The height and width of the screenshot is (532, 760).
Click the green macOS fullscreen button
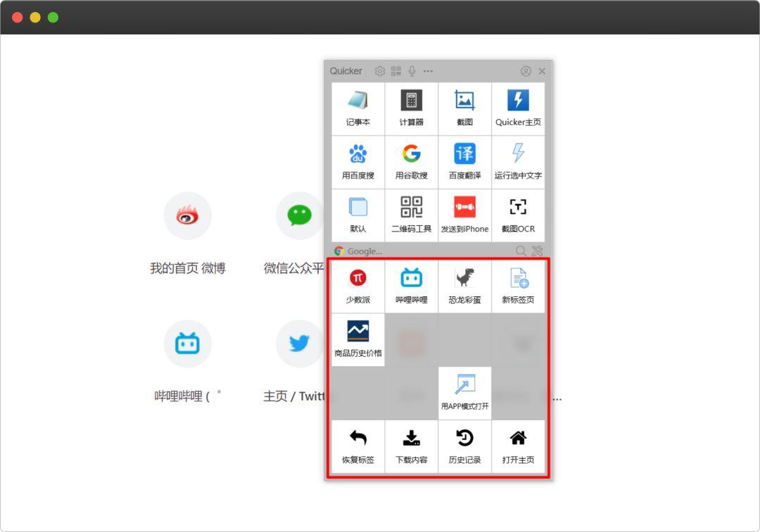(53, 18)
